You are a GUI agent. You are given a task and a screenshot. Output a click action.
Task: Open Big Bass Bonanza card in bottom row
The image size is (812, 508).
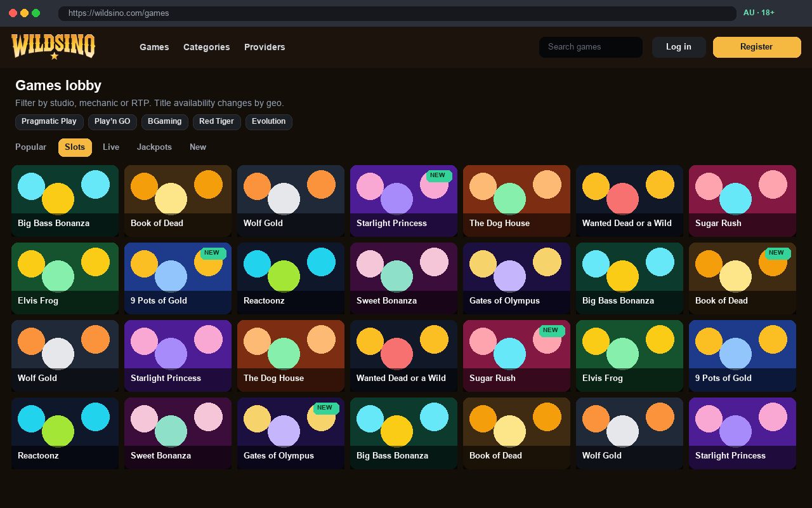click(403, 433)
